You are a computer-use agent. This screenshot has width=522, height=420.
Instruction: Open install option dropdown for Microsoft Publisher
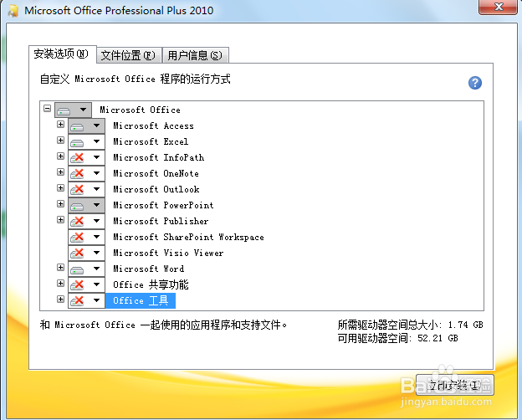tap(86, 221)
